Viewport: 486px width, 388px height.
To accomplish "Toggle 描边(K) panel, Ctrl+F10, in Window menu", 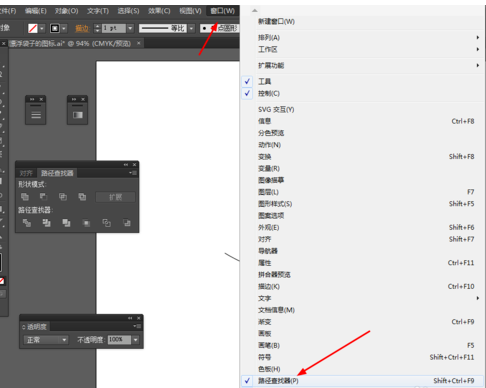I will 362,286.
